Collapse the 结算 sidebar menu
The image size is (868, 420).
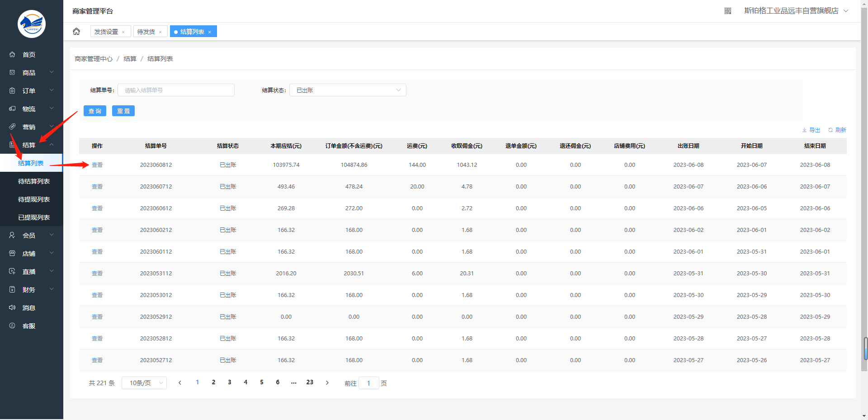pos(52,144)
